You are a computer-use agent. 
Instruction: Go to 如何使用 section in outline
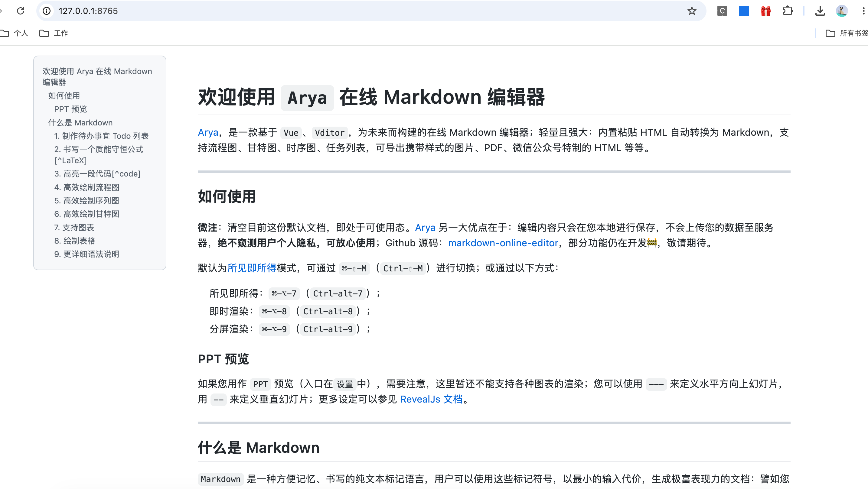click(x=64, y=96)
